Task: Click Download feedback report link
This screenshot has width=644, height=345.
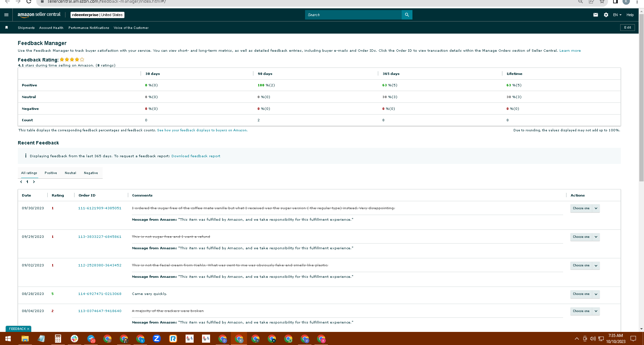Action: (196, 156)
